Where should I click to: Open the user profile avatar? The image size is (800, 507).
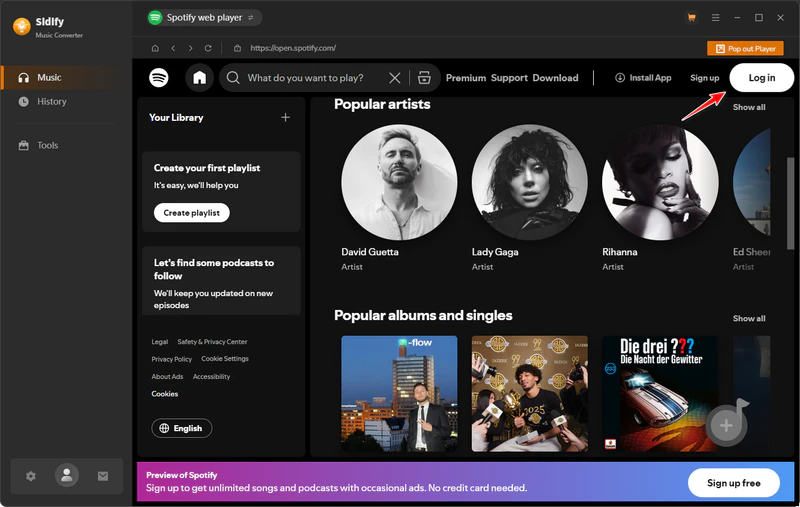67,475
